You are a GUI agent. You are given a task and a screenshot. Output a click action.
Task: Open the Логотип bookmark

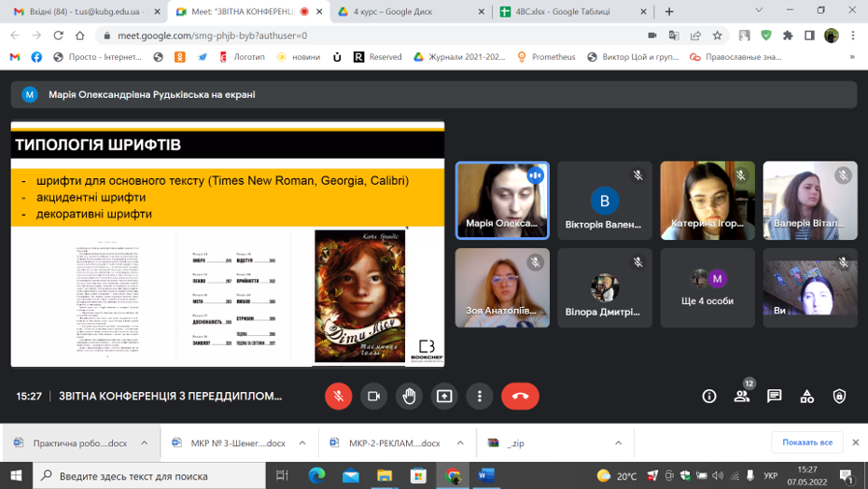[242, 57]
